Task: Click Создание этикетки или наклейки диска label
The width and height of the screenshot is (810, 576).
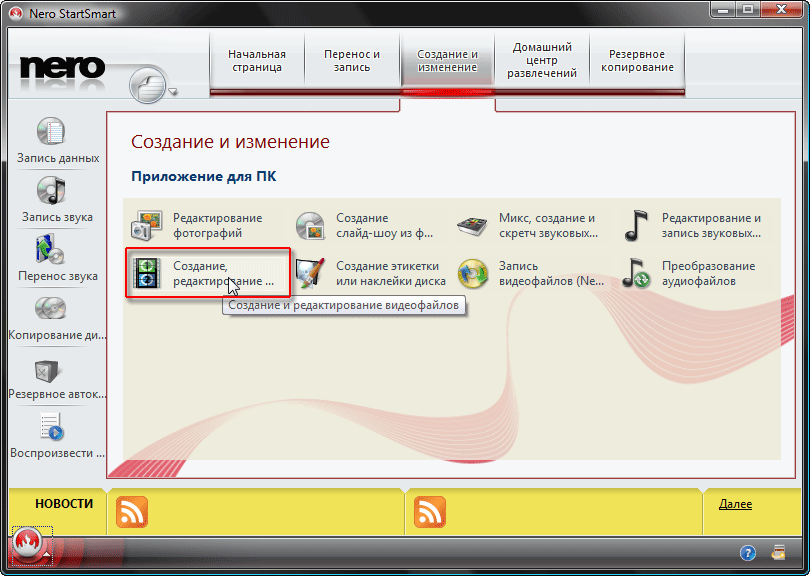Action: point(391,274)
